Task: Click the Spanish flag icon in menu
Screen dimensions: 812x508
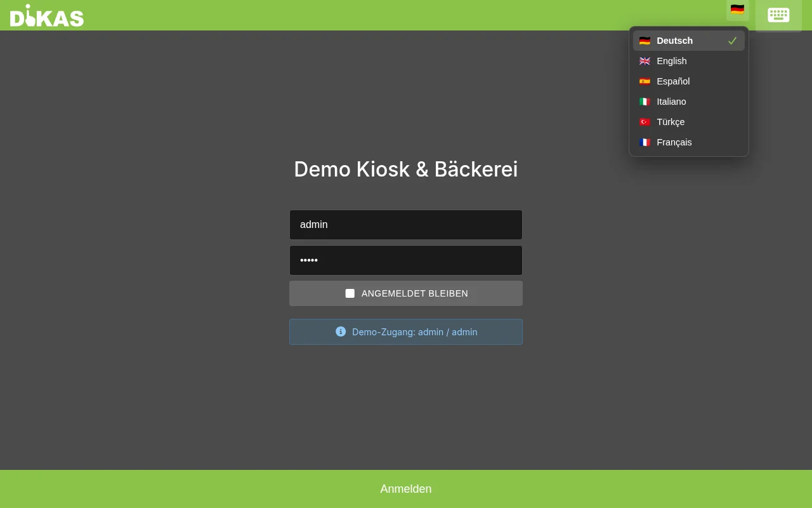Action: 645,81
